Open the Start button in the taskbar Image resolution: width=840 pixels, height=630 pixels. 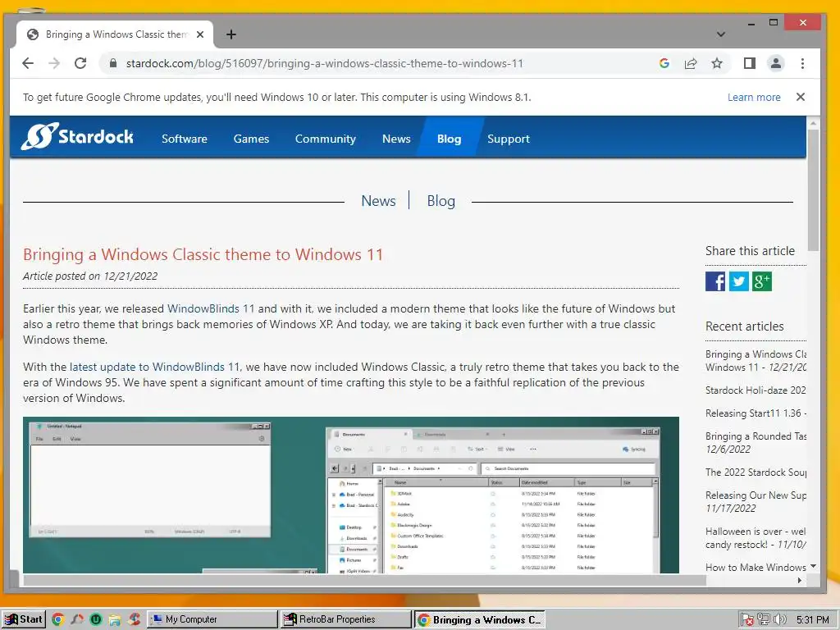[24, 619]
